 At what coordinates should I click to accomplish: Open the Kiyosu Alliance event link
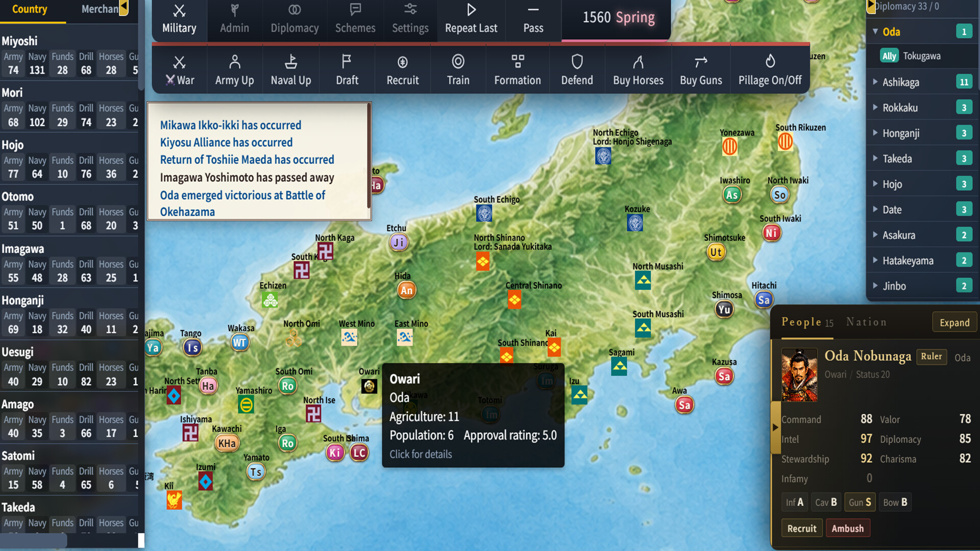[226, 142]
